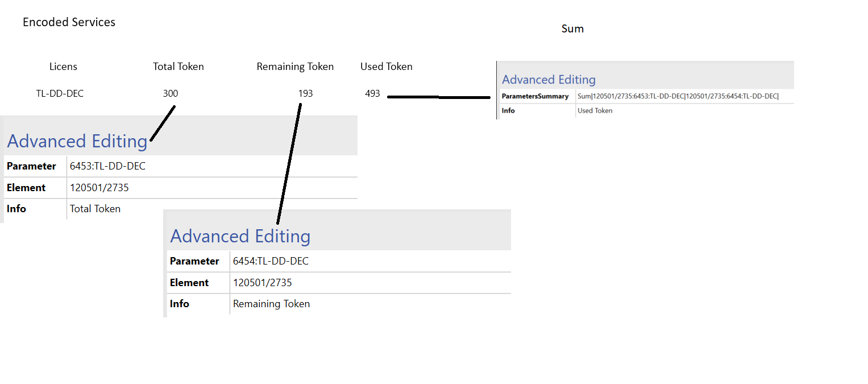Click Info label beside Total Token value
This screenshot has height=384, width=868.
[x=16, y=209]
